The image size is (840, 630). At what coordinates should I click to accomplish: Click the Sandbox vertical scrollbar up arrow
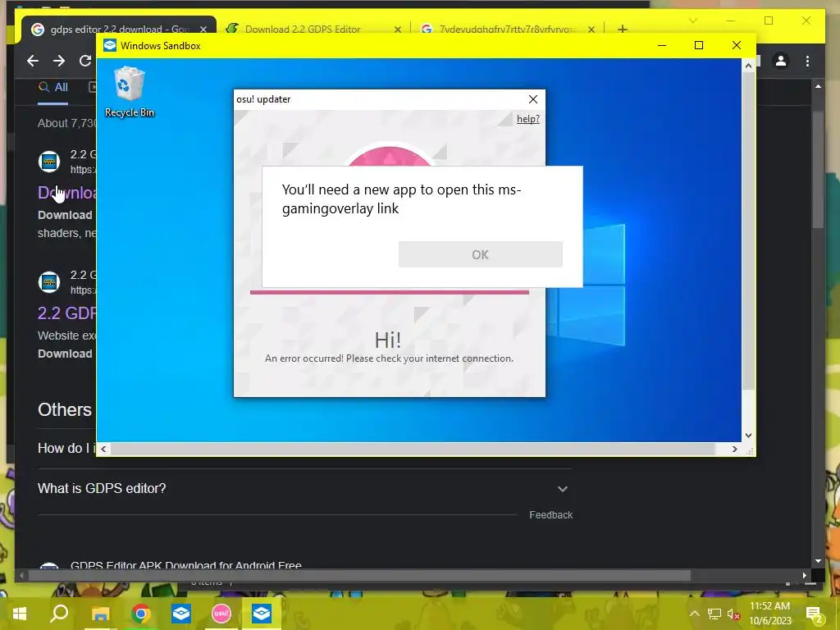748,66
